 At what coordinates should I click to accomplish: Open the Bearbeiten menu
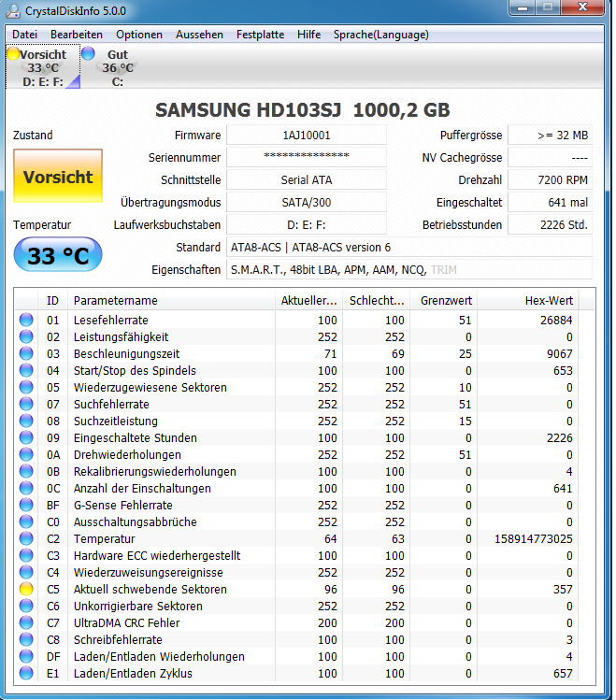[77, 35]
